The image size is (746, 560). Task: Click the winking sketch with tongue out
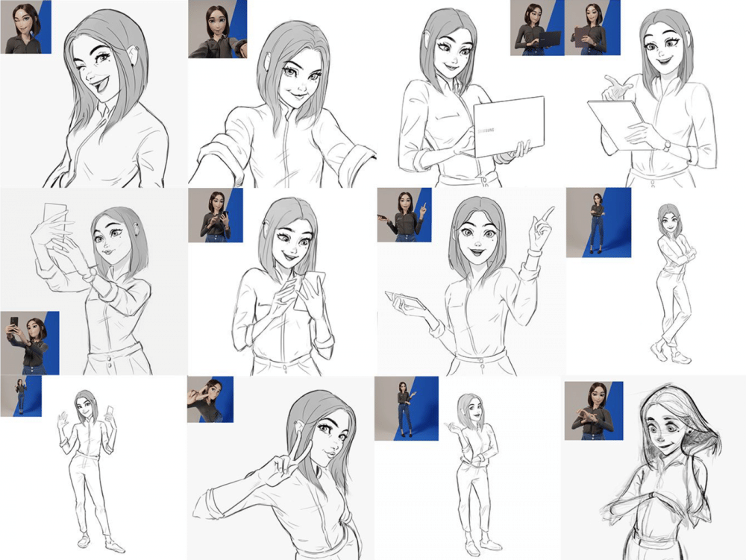pos(112,97)
